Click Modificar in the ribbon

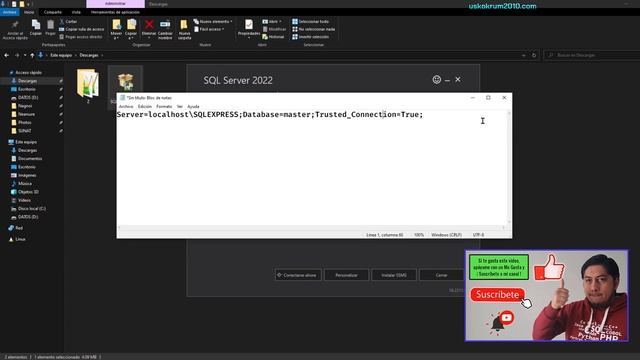click(274, 29)
